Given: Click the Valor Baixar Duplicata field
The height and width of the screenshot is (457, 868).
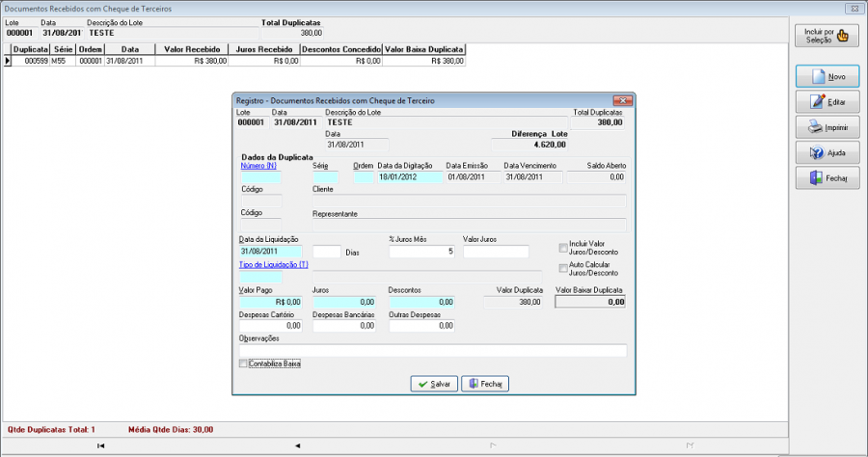Looking at the screenshot, I should (x=590, y=302).
